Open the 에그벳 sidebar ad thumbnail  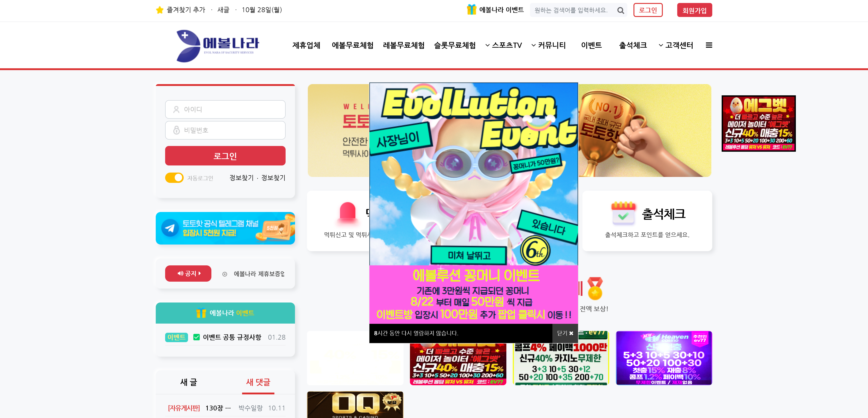(x=759, y=123)
